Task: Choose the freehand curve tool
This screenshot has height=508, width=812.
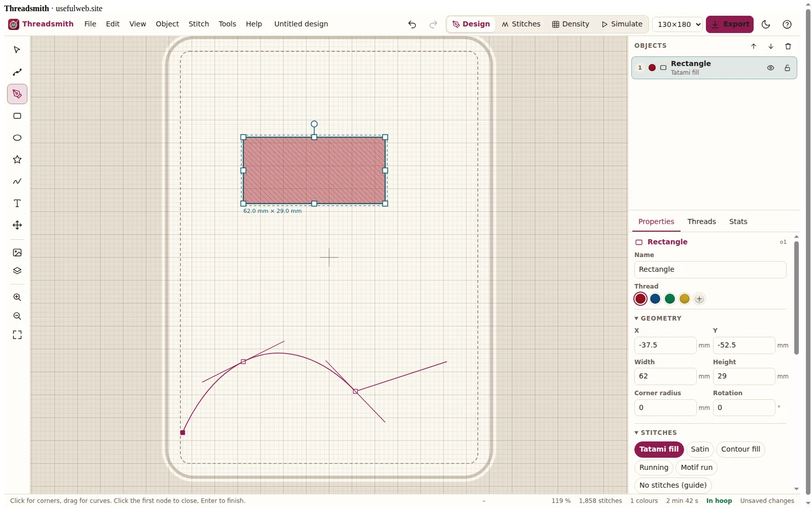Action: pos(17,181)
